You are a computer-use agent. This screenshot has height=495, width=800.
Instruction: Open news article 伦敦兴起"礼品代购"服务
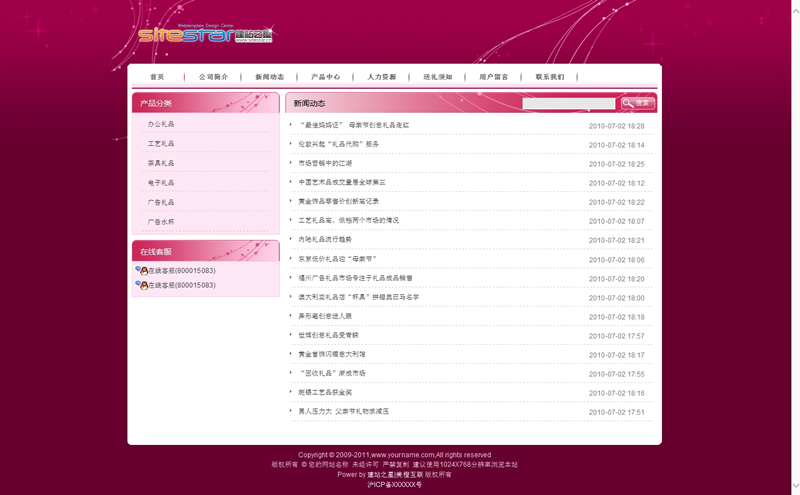pos(339,145)
